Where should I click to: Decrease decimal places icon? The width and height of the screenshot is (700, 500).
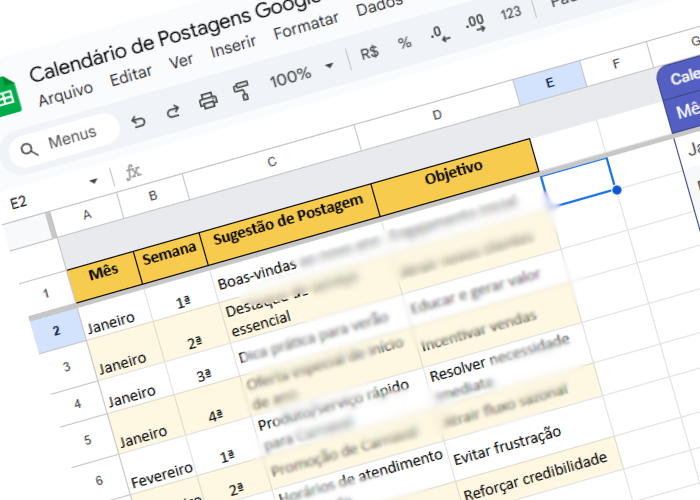tap(441, 33)
